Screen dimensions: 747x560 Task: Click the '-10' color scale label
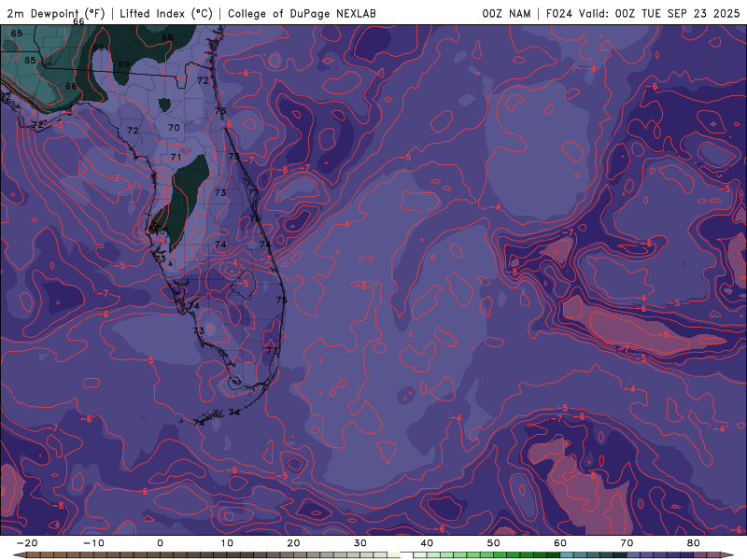pos(93,543)
